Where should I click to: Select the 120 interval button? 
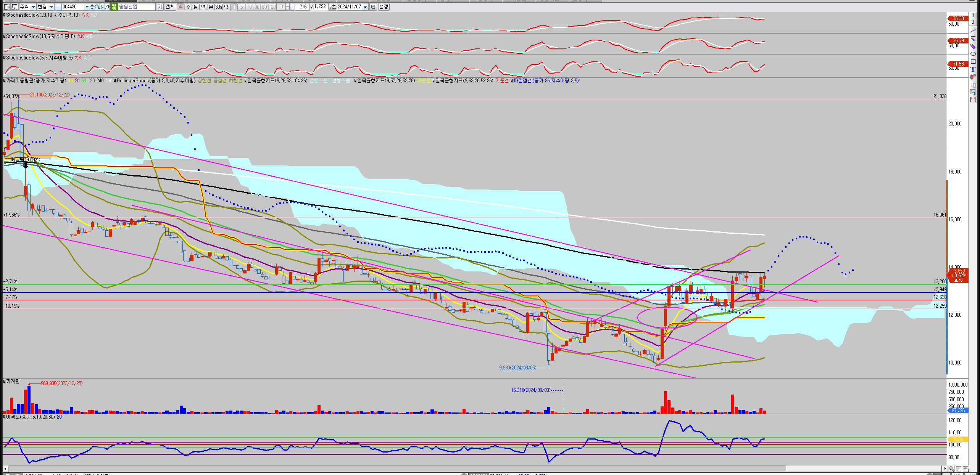point(272,7)
